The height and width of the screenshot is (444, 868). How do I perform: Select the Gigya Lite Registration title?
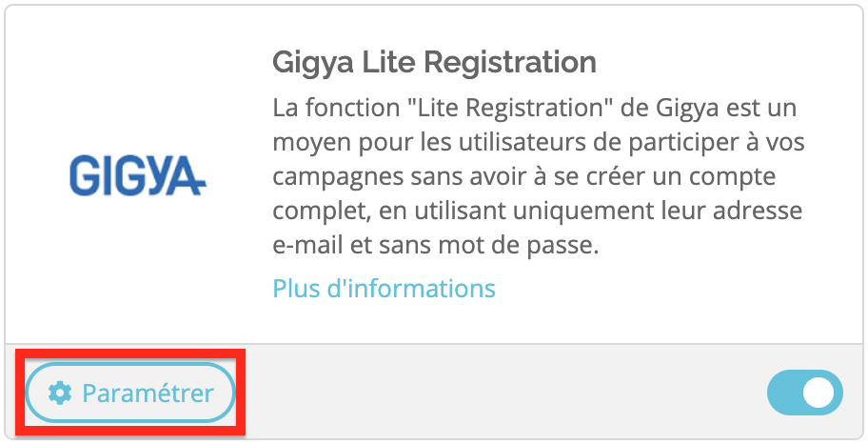[x=435, y=63]
